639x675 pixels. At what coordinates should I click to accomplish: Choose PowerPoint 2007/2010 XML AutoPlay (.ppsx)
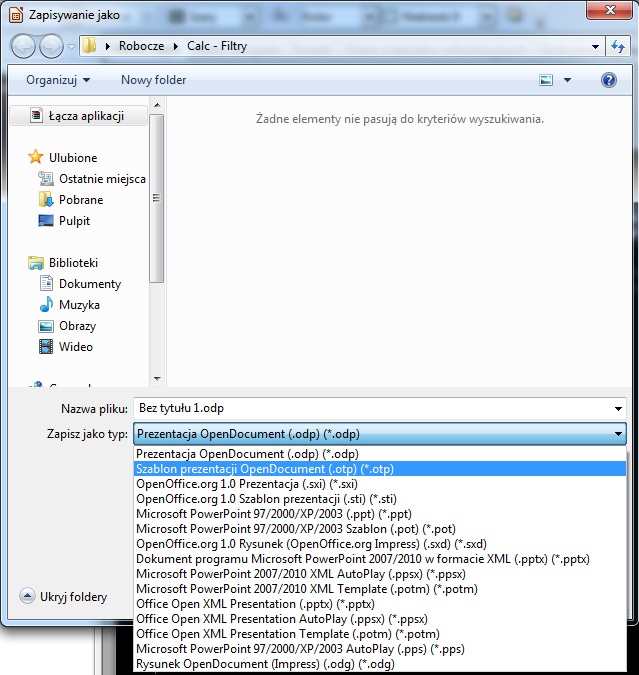[380, 574]
